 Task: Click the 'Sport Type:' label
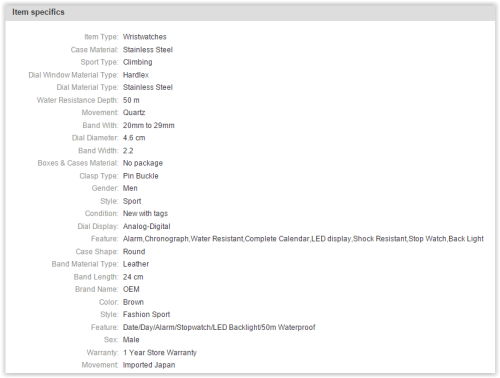[x=100, y=62]
